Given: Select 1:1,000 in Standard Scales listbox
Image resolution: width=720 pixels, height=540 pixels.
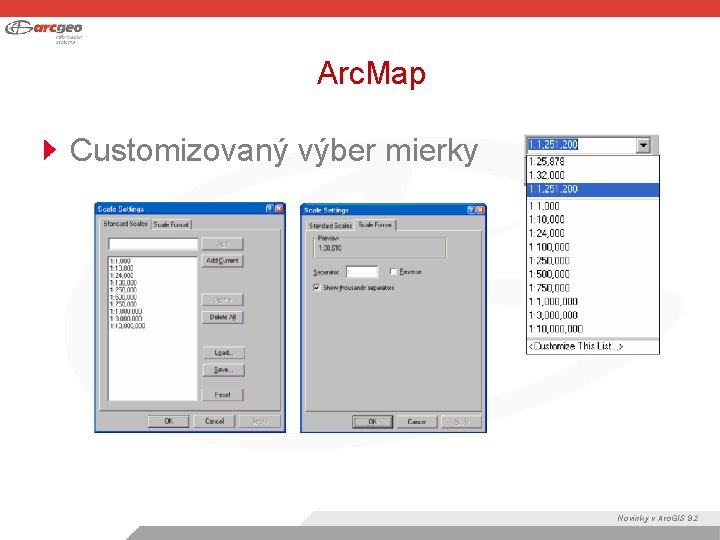Looking at the screenshot, I should tap(120, 261).
